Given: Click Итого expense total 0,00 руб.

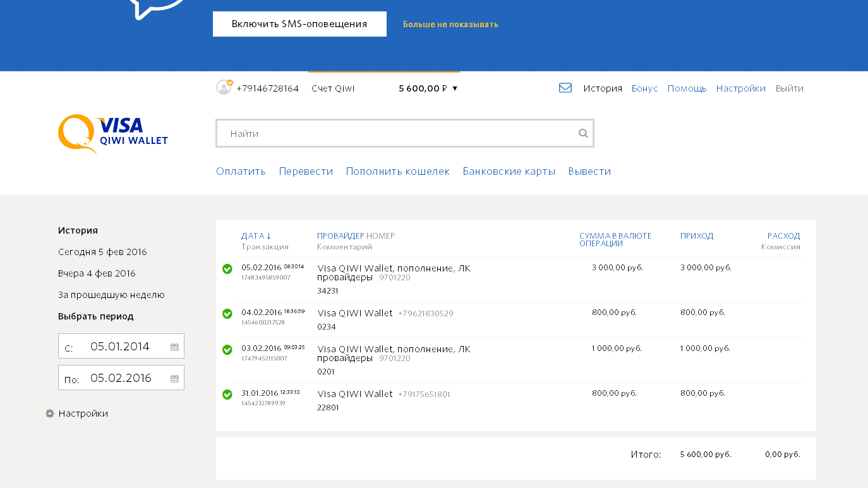Looking at the screenshot, I should 783,455.
